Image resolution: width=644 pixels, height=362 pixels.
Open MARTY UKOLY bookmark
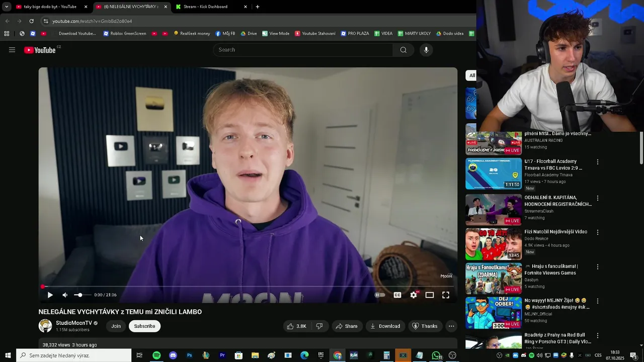click(x=414, y=34)
